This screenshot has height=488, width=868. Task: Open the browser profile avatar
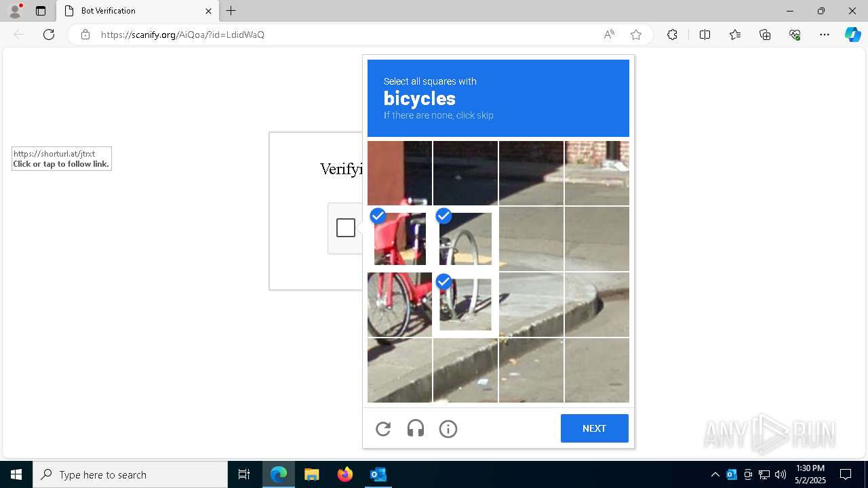pyautogui.click(x=15, y=11)
